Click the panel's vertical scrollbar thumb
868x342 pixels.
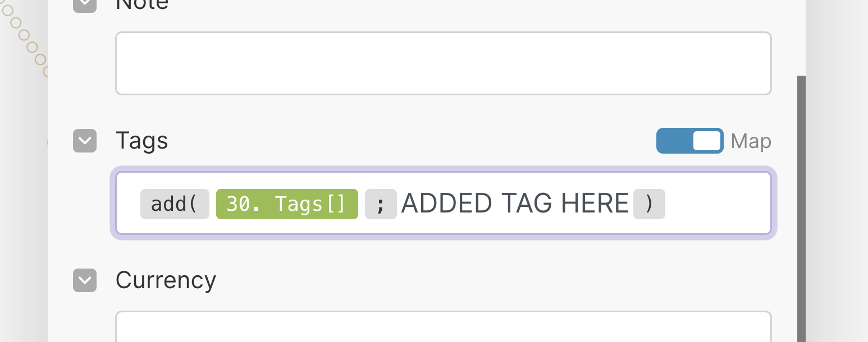point(801,207)
